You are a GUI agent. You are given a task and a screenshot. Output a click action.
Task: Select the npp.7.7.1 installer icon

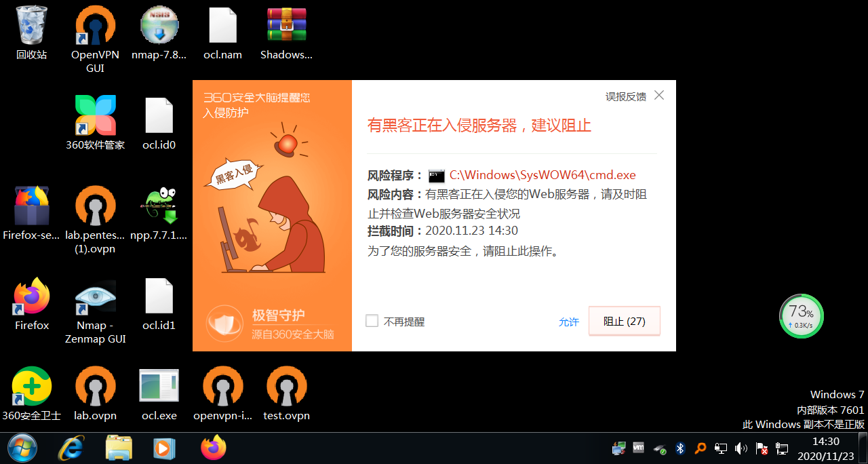click(x=159, y=206)
